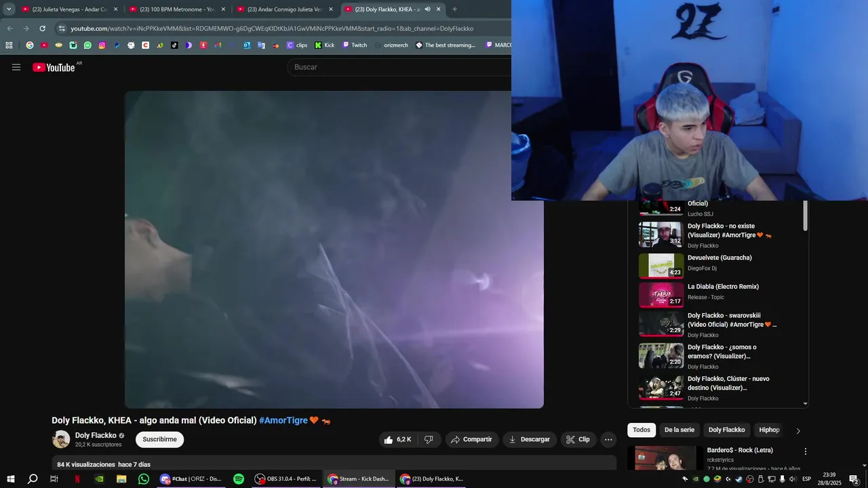Screen dimensions: 868x488
Task: Select the 'Todos' filter chip
Action: click(642, 430)
